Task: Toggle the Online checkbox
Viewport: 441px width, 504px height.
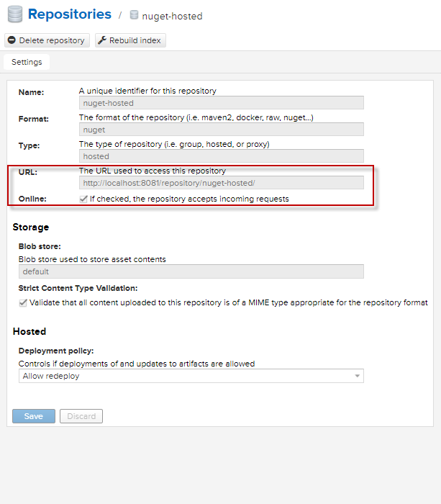Action: click(83, 199)
